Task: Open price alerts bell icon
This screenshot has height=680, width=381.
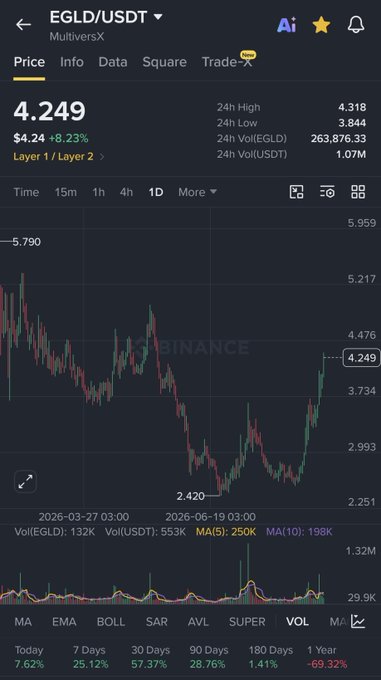Action: [x=356, y=25]
